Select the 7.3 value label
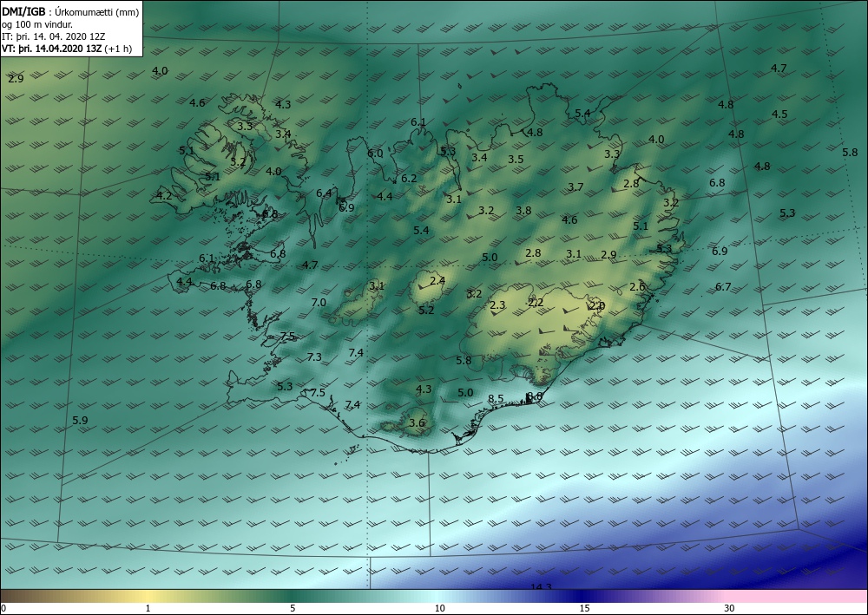 [x=314, y=357]
